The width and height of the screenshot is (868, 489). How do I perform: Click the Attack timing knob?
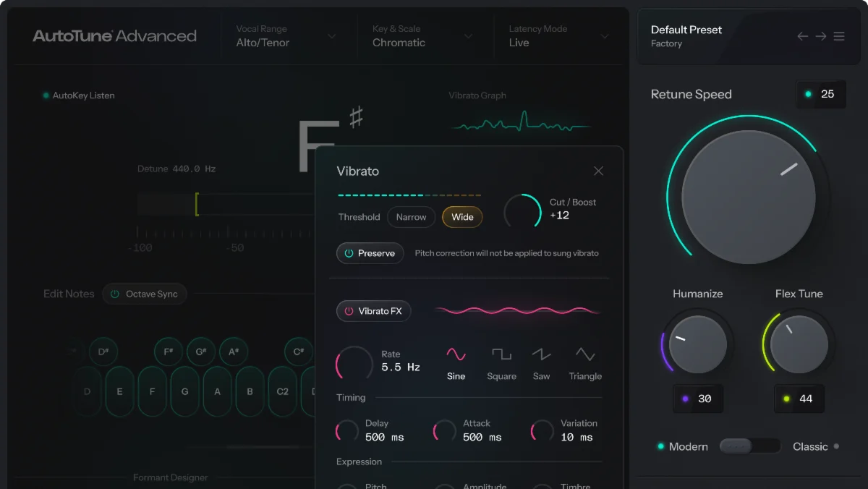445,431
